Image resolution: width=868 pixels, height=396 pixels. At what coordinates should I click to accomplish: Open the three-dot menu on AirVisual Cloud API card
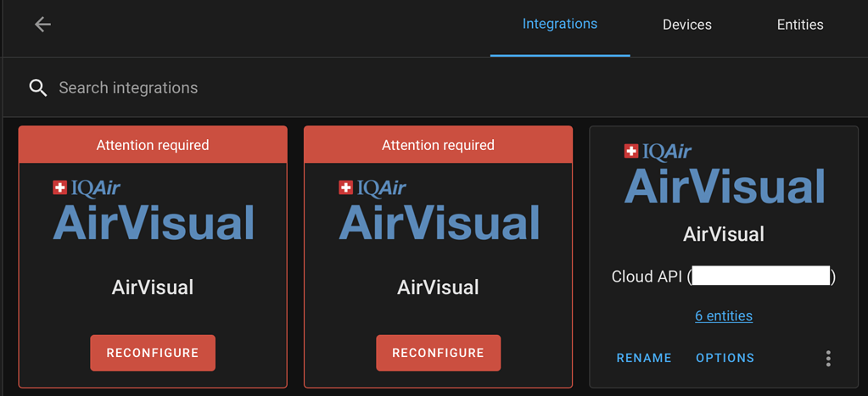828,359
